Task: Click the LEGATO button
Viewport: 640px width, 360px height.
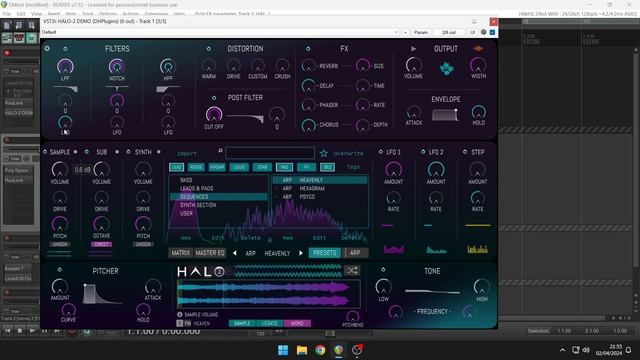Action: coord(269,323)
